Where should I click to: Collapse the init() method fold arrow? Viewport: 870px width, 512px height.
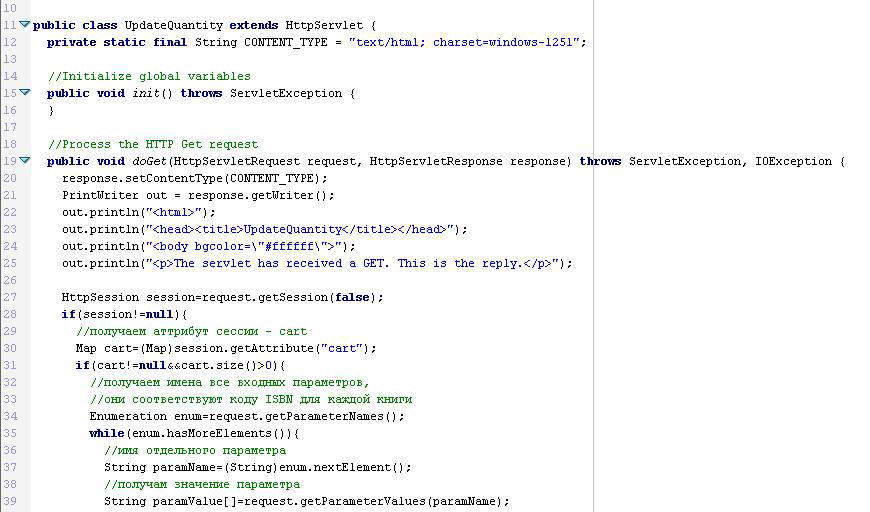25,93
